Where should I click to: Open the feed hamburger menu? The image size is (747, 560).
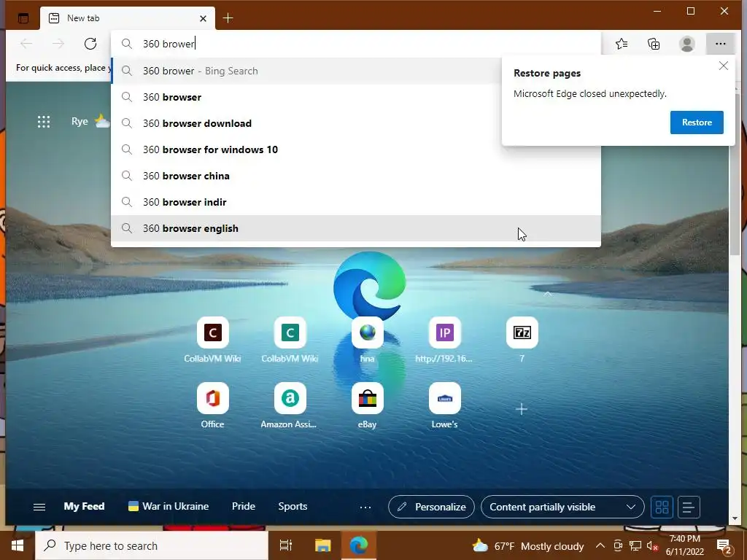(39, 507)
